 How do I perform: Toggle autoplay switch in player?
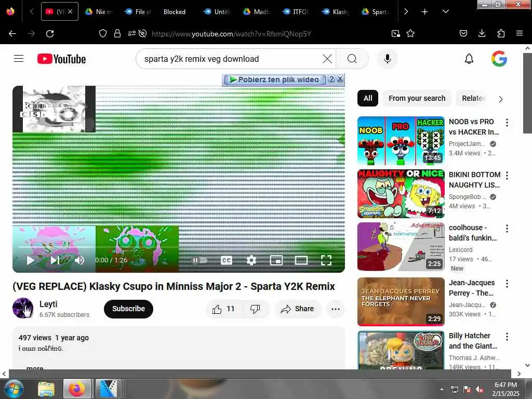[x=200, y=260]
